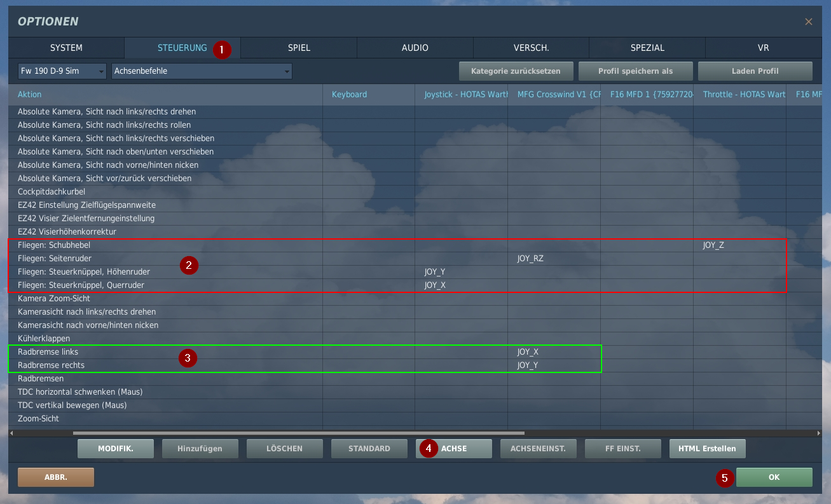Open the SPIEL tab
Viewport: 831px width, 504px height.
(299, 48)
